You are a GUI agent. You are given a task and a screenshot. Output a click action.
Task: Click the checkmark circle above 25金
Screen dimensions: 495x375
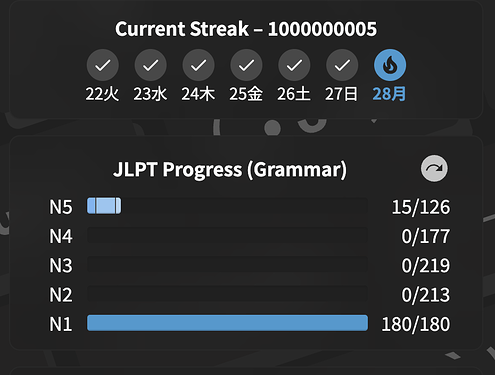pos(246,65)
